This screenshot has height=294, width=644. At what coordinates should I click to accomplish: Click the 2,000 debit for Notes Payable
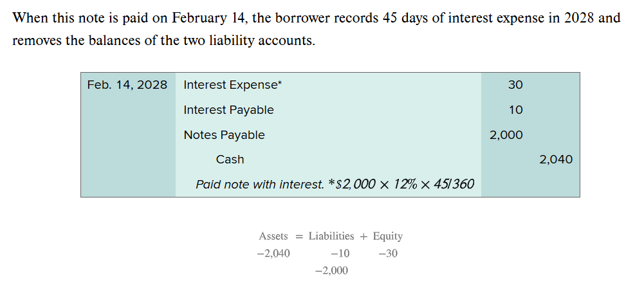pos(506,135)
